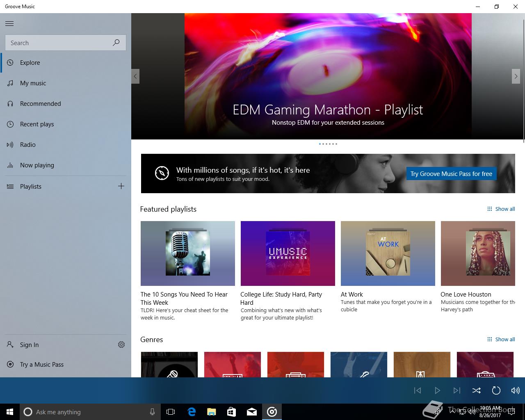Screen dimensions: 525x420
Task: Open the hamburger navigation menu
Action: click(9, 23)
